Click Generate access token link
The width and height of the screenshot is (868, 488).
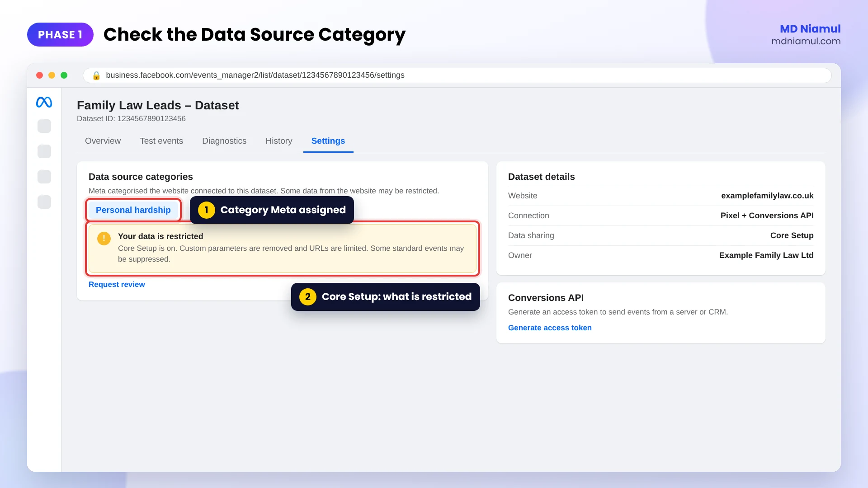tap(550, 328)
